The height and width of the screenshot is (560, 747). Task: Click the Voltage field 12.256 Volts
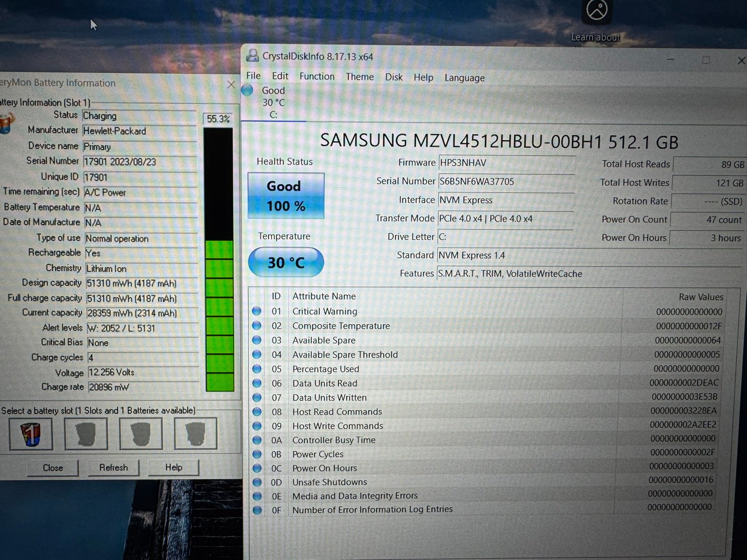click(143, 372)
